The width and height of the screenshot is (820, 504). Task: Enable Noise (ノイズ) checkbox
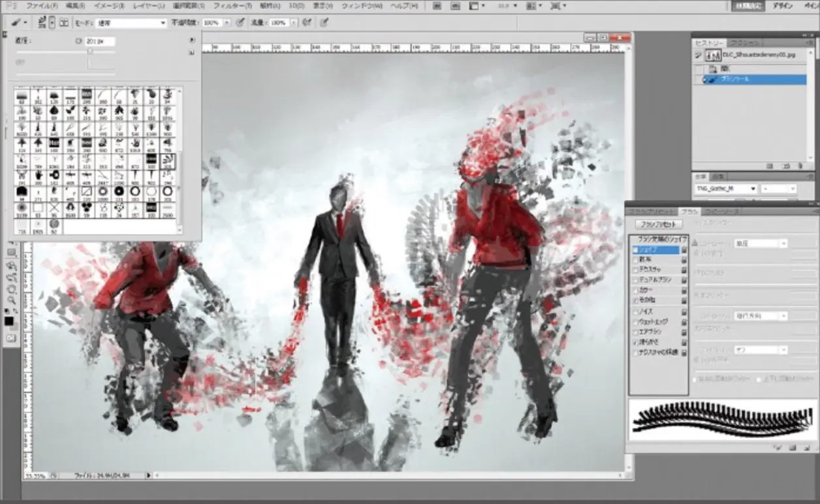635,311
